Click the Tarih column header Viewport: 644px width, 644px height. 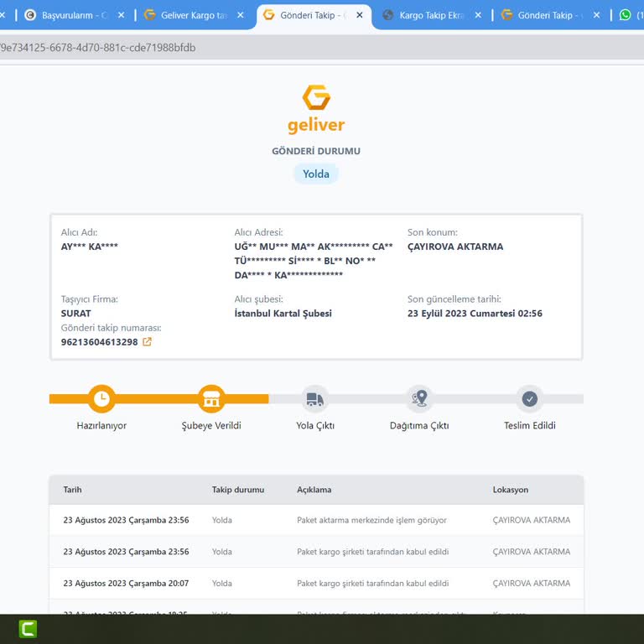coord(73,490)
